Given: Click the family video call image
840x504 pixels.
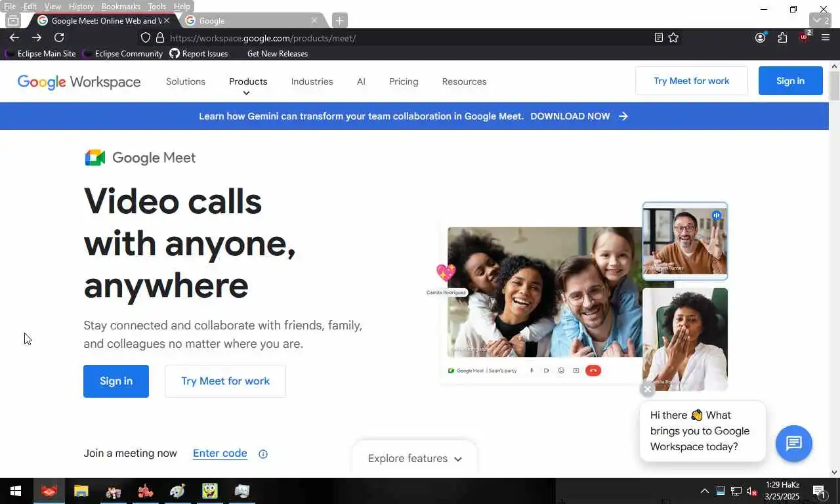Looking at the screenshot, I should coord(545,292).
